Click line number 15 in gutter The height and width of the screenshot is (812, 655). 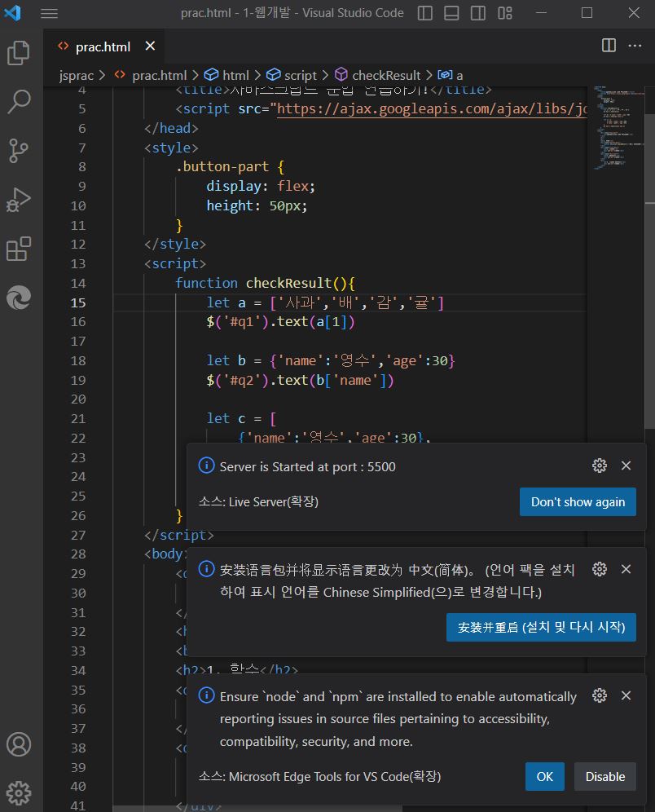[x=78, y=302]
